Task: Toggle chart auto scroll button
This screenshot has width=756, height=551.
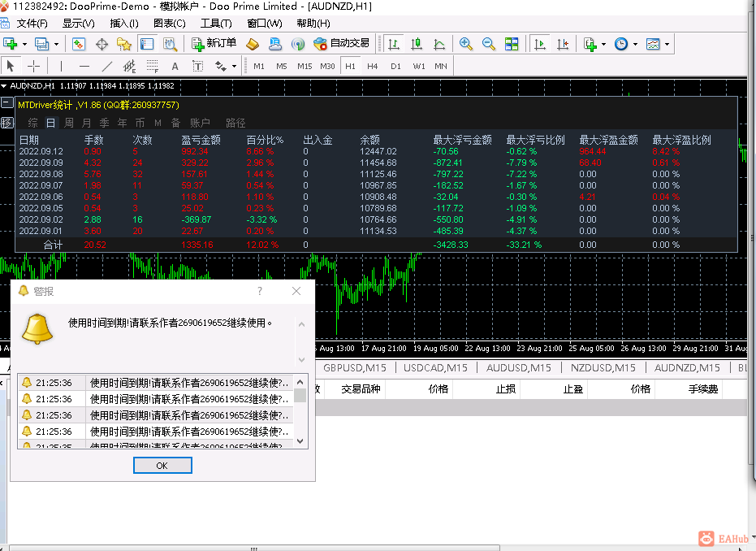Action: point(540,43)
